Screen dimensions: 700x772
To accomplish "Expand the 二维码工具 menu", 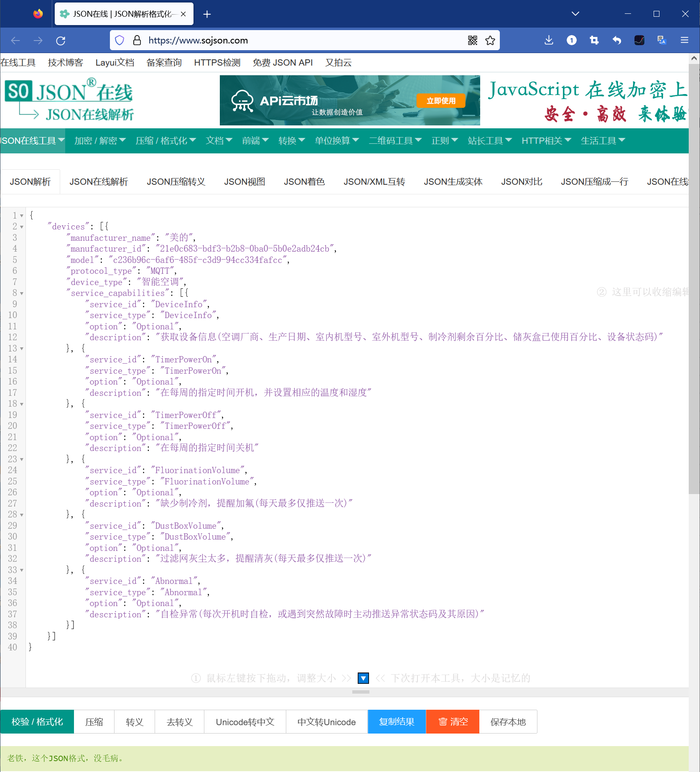I will tap(395, 141).
